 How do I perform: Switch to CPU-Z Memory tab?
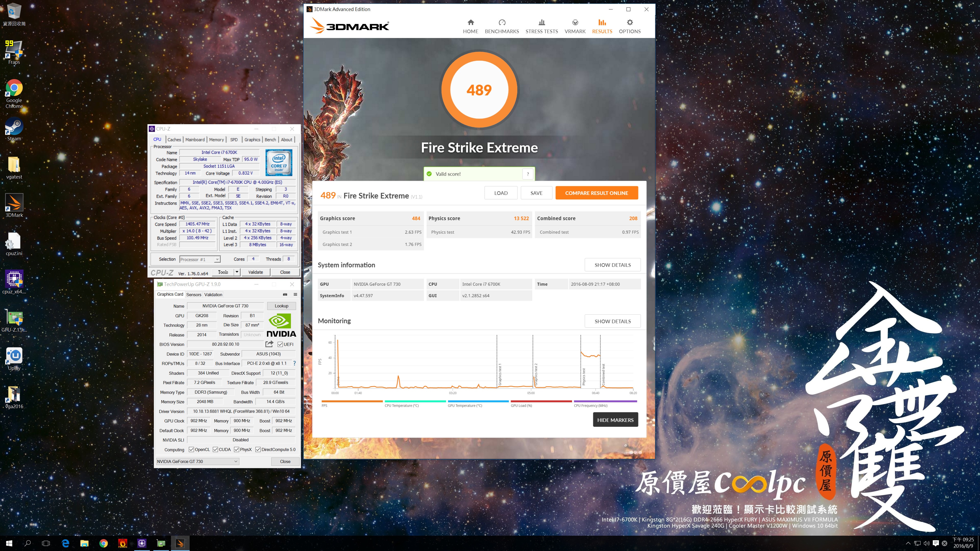[x=216, y=140]
